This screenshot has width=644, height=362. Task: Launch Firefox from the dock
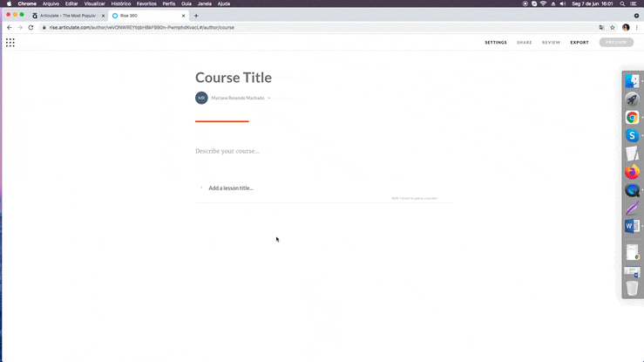[632, 172]
